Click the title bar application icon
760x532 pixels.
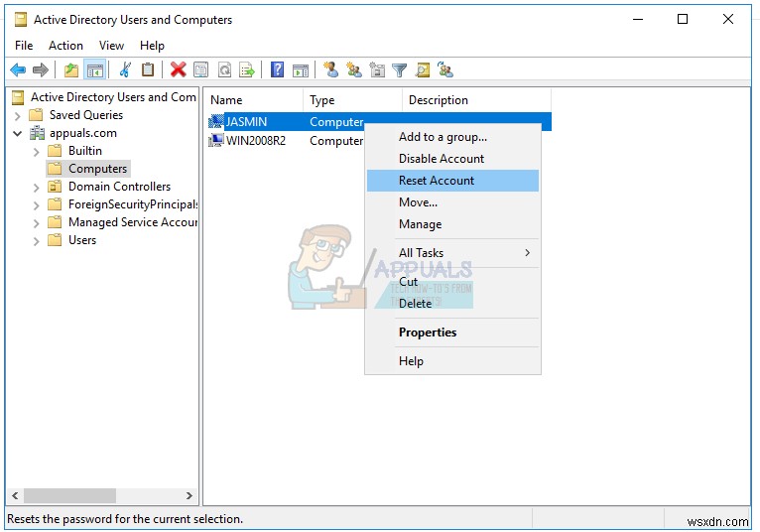[x=21, y=20]
